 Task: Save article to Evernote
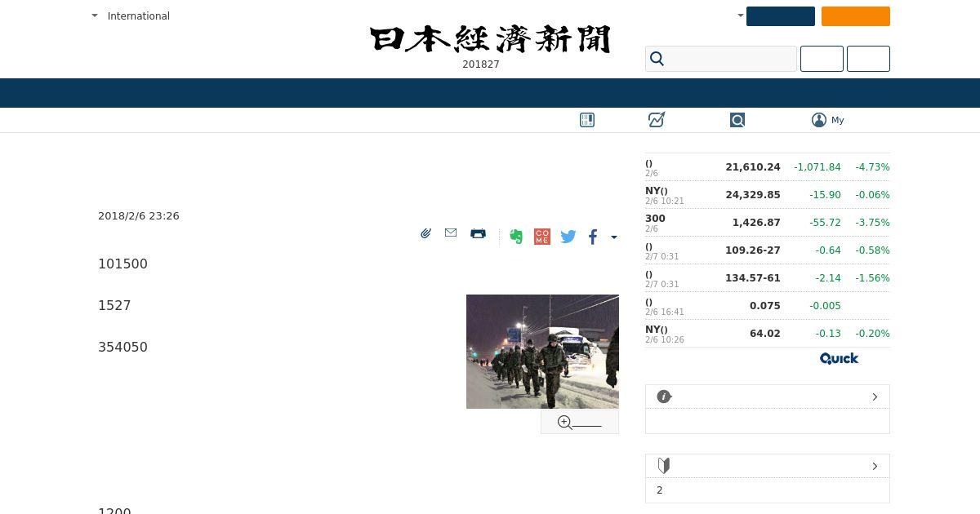[x=516, y=237]
